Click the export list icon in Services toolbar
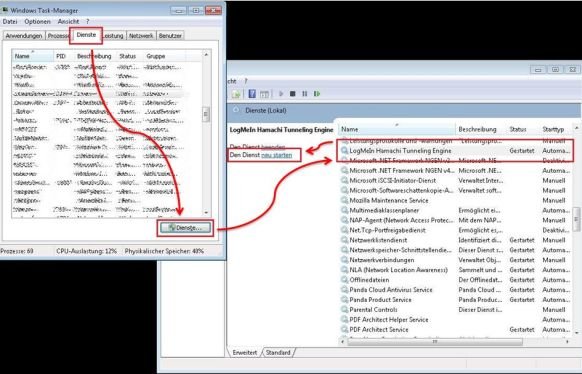The height and width of the screenshot is (374, 582). [236, 94]
